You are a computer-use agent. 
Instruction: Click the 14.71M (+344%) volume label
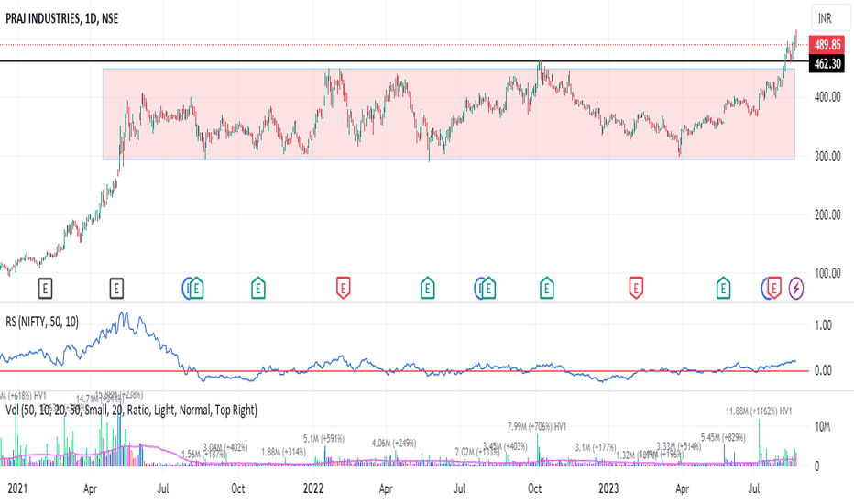99,399
